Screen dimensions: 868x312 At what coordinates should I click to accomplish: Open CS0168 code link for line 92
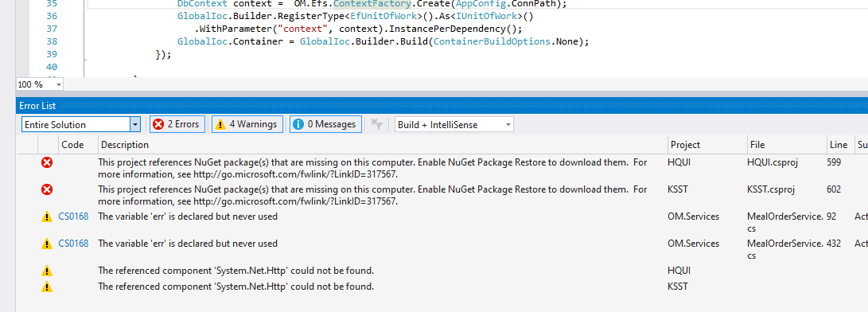point(73,216)
